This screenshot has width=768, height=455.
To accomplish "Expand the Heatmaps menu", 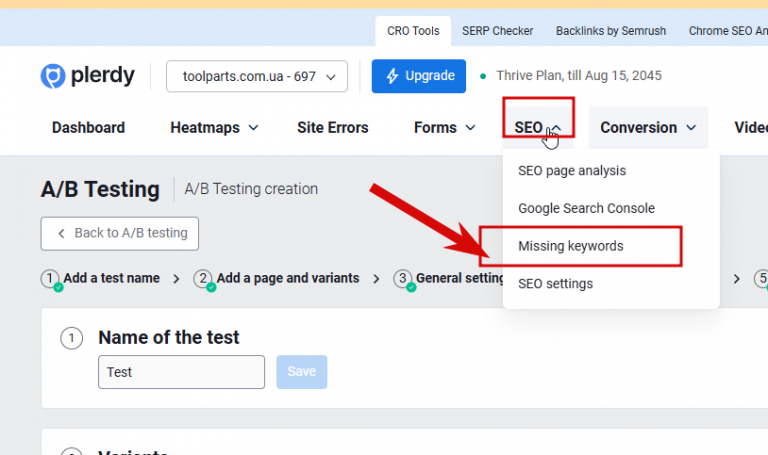I will coord(214,127).
